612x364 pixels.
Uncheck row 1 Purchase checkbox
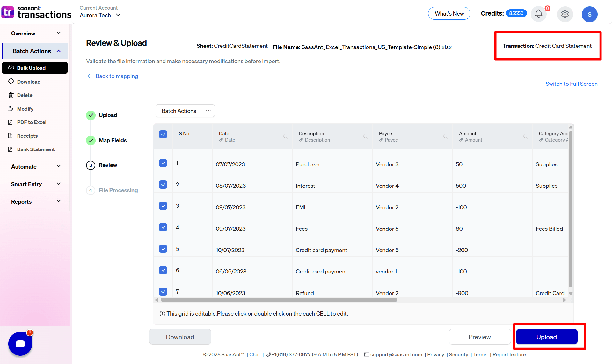point(163,163)
